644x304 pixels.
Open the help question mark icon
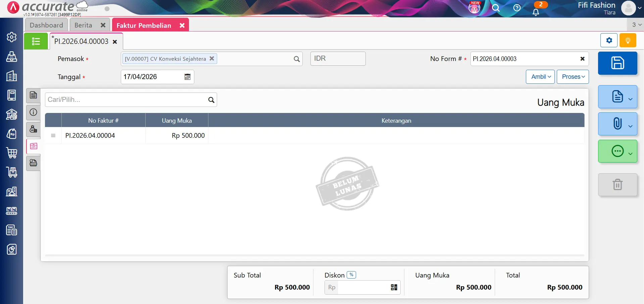[x=517, y=8]
